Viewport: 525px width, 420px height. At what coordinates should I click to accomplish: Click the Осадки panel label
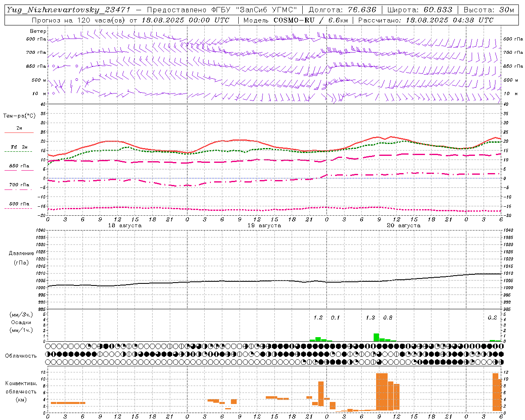21,322
